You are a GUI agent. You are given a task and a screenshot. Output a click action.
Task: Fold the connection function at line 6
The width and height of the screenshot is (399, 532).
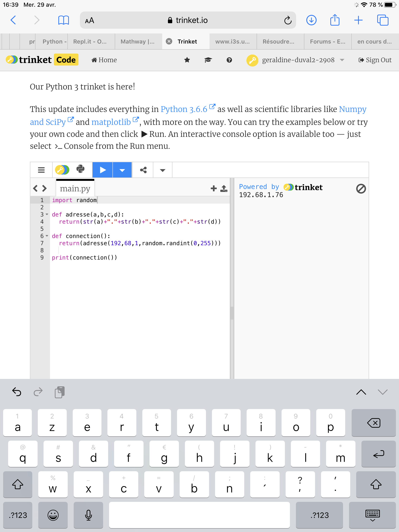coord(47,236)
